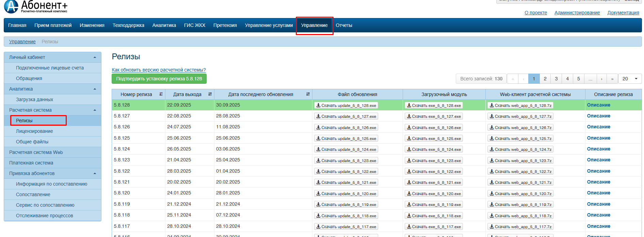The image size is (644, 237).
Task: Collapse the Личный кабинет sidebar section
Action: (95, 58)
